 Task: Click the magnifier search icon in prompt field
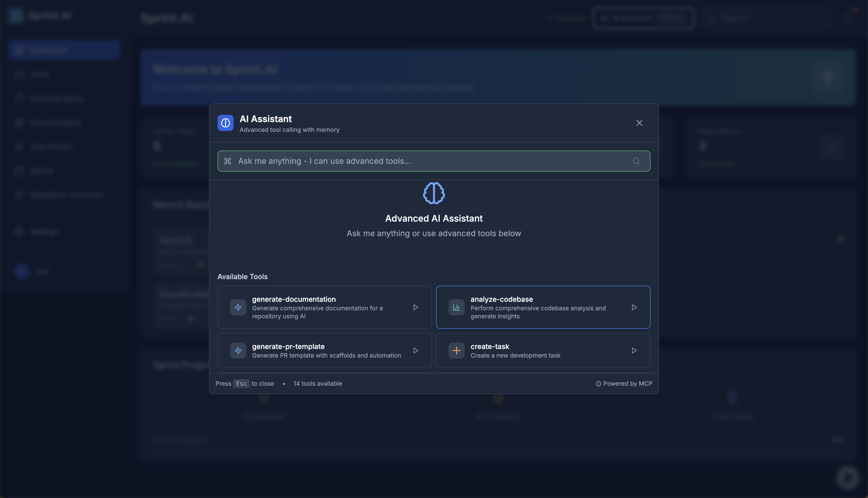click(636, 161)
